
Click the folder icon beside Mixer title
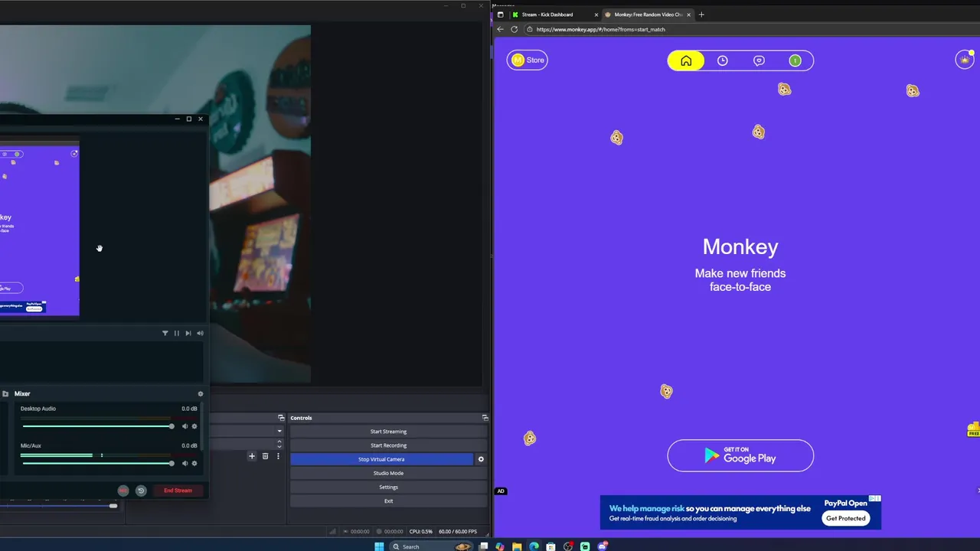pos(5,394)
